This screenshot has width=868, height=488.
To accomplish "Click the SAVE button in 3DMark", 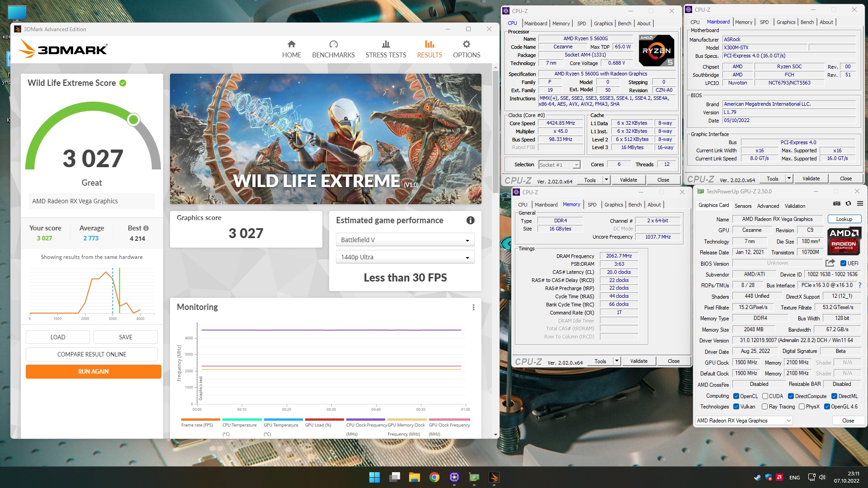I will point(126,337).
